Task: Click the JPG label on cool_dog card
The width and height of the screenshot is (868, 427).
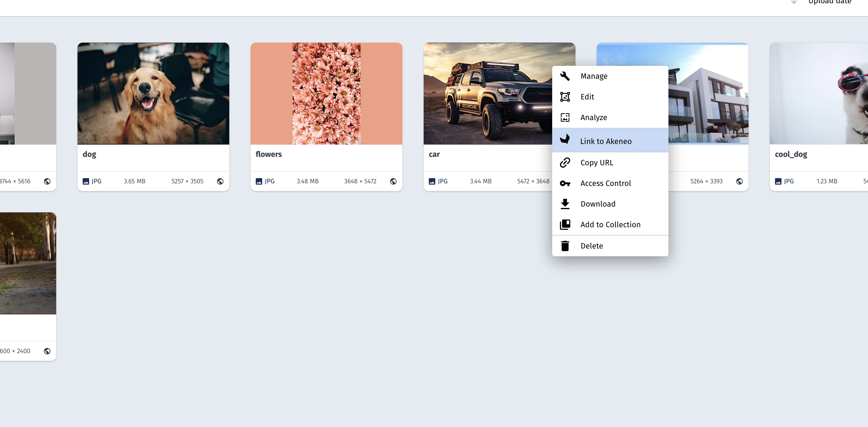Action: 789,181
